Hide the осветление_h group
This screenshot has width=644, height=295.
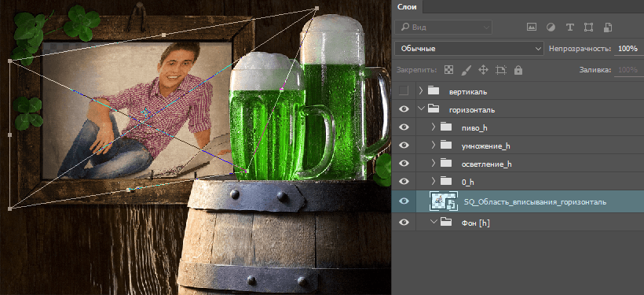pos(404,164)
